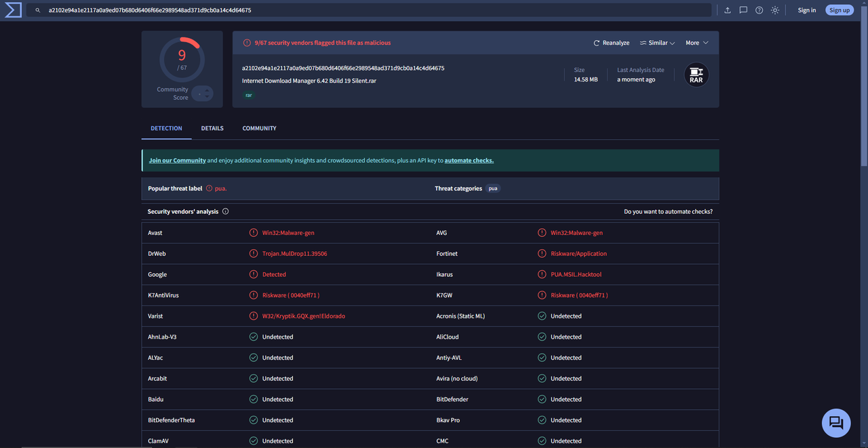
Task: Click the Riskware/Application result text
Action: [x=579, y=254]
